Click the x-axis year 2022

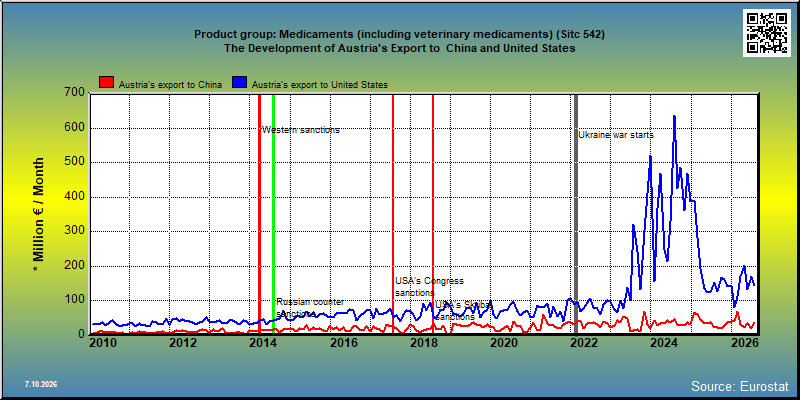[x=583, y=342]
